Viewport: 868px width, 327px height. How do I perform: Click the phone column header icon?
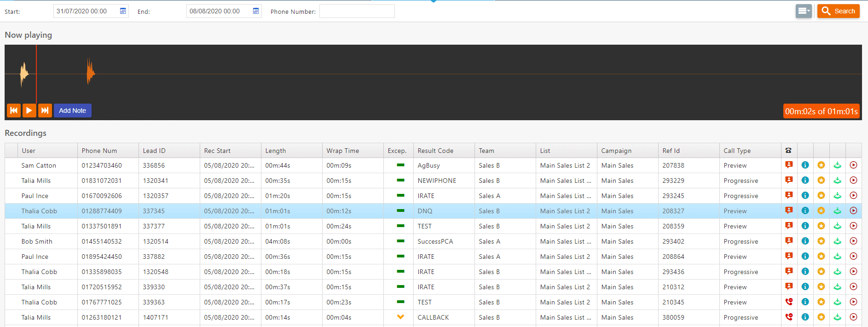788,150
